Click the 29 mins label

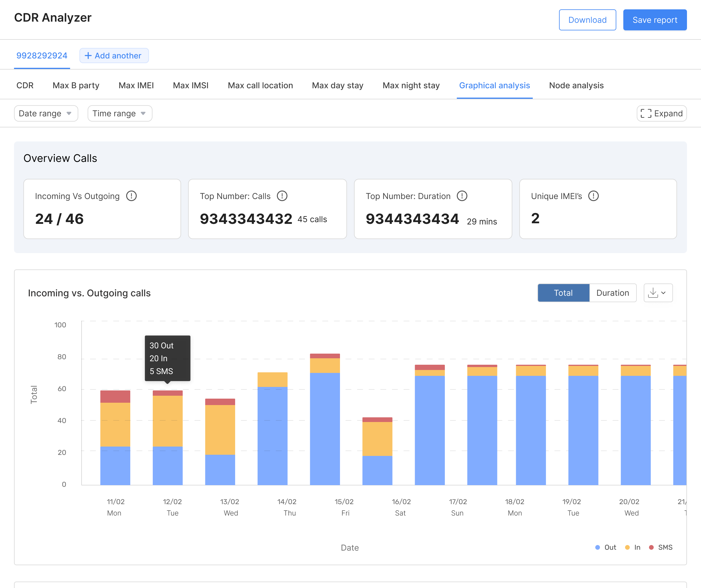coord(482,221)
